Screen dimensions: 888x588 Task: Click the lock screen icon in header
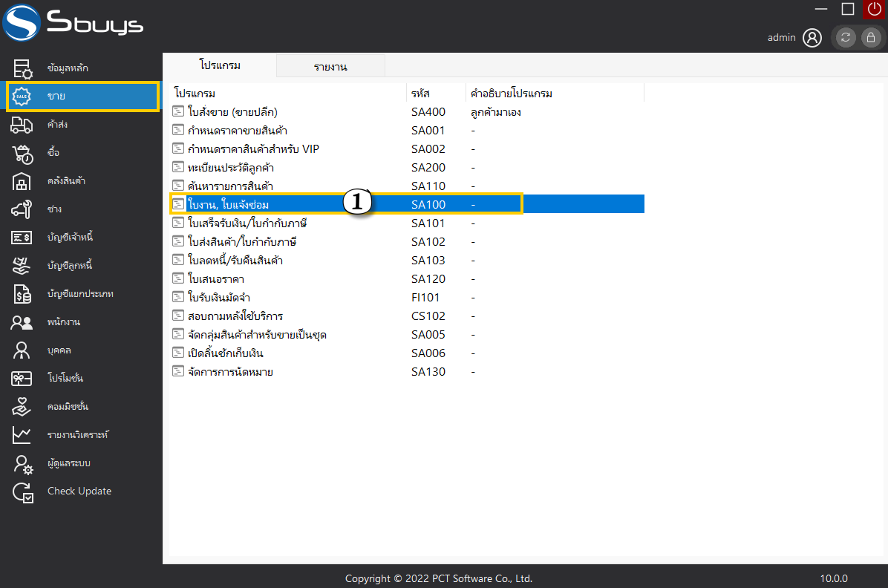(x=871, y=37)
